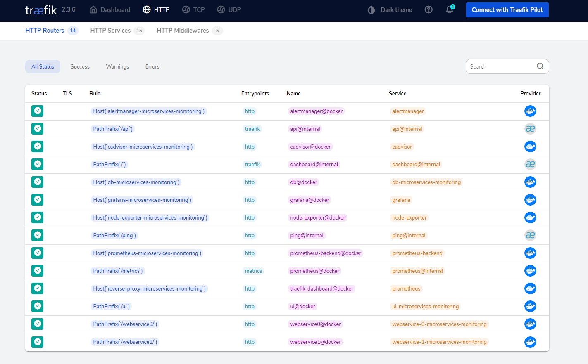Click the Docker provider icon for prometheus-backend row
The width and height of the screenshot is (588, 364).
pos(530,253)
